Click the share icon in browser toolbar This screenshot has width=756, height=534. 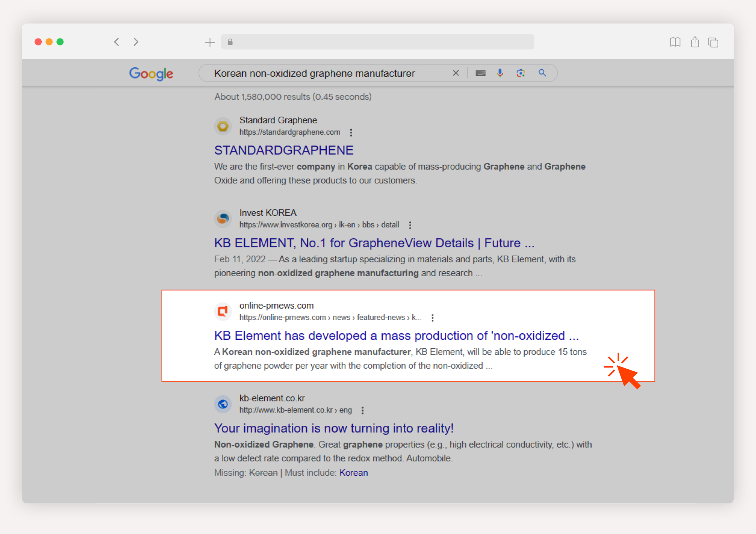point(695,42)
